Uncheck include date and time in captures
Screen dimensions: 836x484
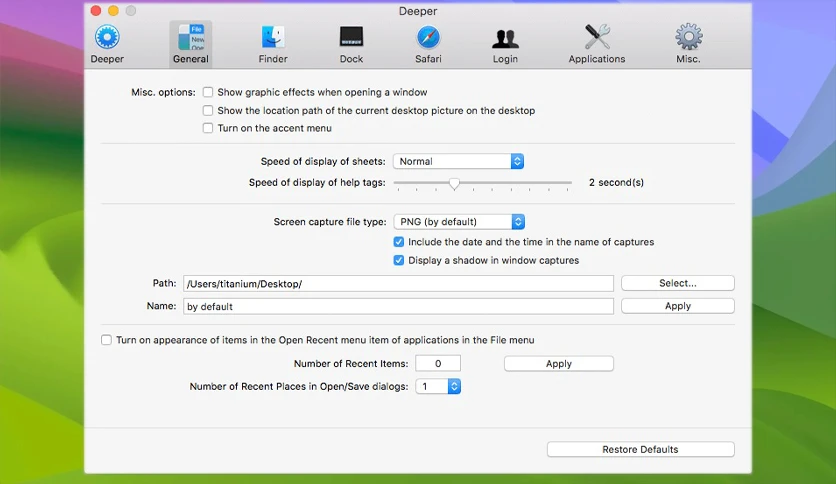(x=399, y=242)
